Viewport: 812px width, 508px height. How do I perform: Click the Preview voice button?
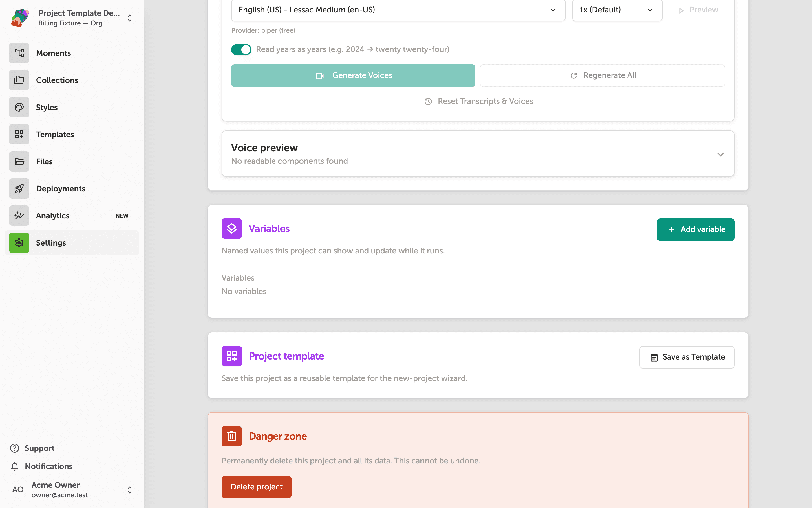pos(699,10)
